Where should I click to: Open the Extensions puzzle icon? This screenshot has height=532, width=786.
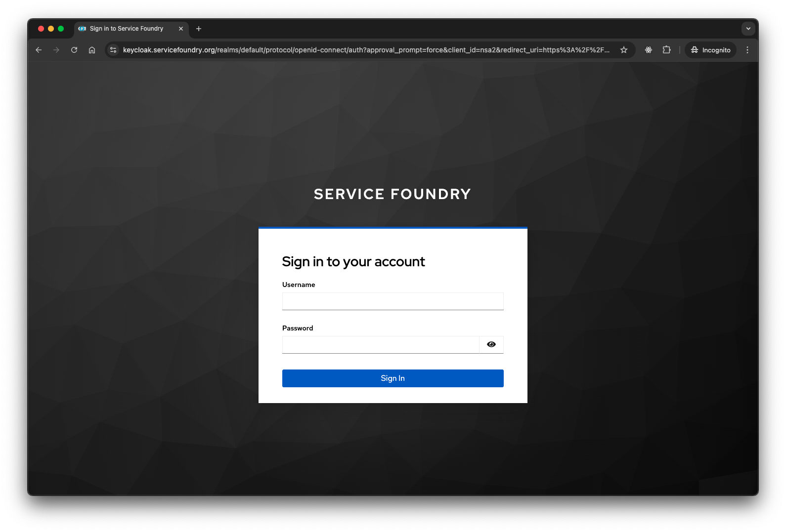[x=666, y=50]
